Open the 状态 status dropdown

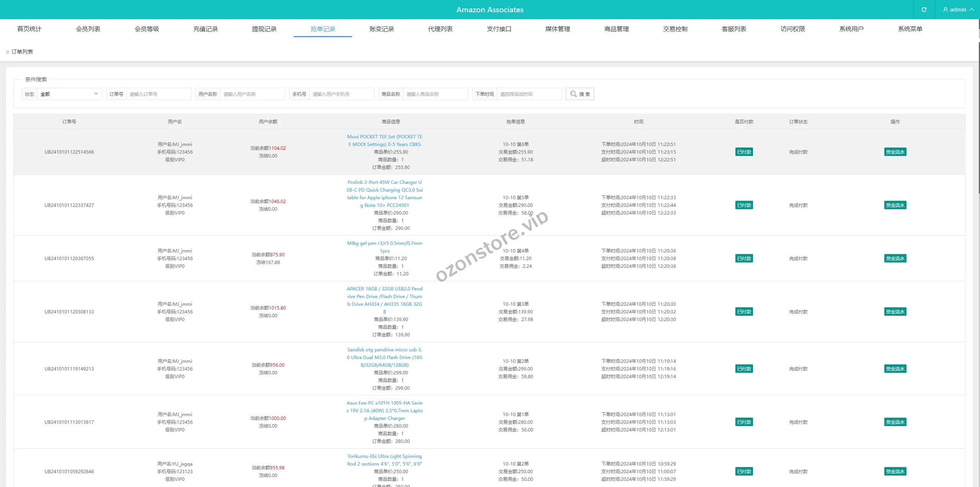(x=69, y=94)
